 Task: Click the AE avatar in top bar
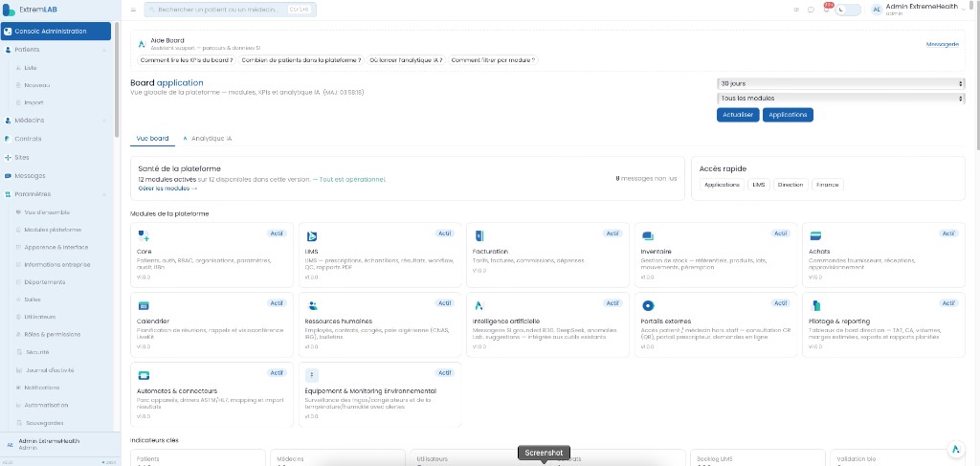[x=877, y=10]
